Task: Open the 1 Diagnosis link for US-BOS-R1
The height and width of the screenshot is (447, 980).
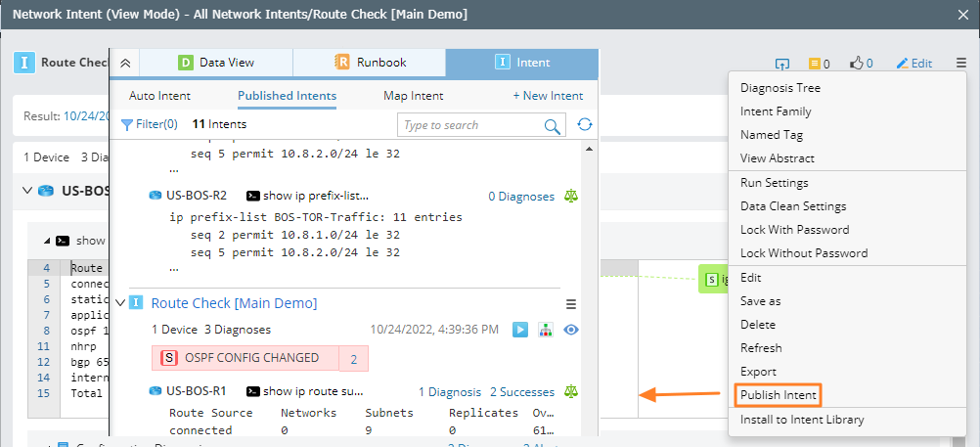Action: click(450, 392)
